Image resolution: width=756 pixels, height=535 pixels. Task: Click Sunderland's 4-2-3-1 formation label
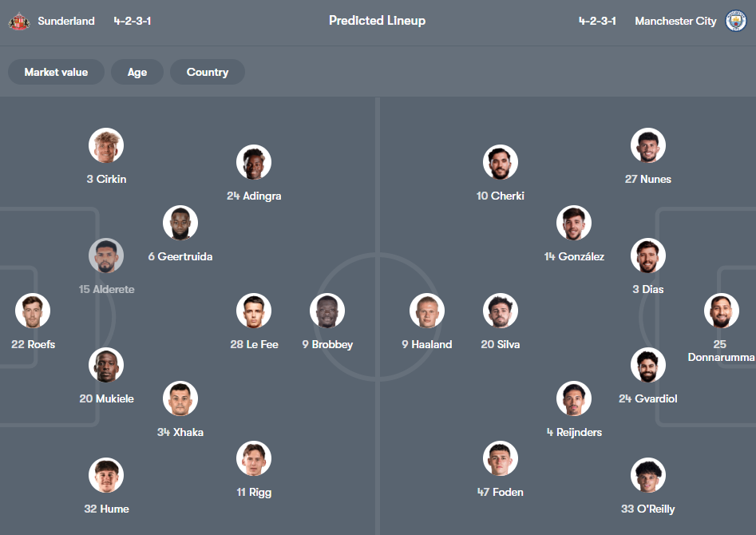(133, 20)
